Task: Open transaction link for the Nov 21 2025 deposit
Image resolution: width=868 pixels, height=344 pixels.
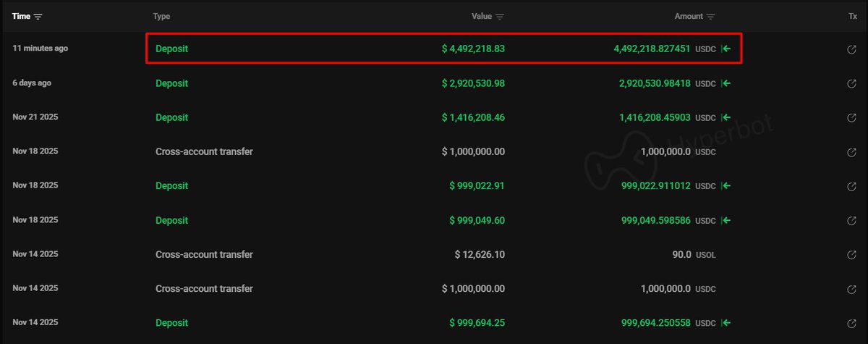Action: tap(851, 117)
